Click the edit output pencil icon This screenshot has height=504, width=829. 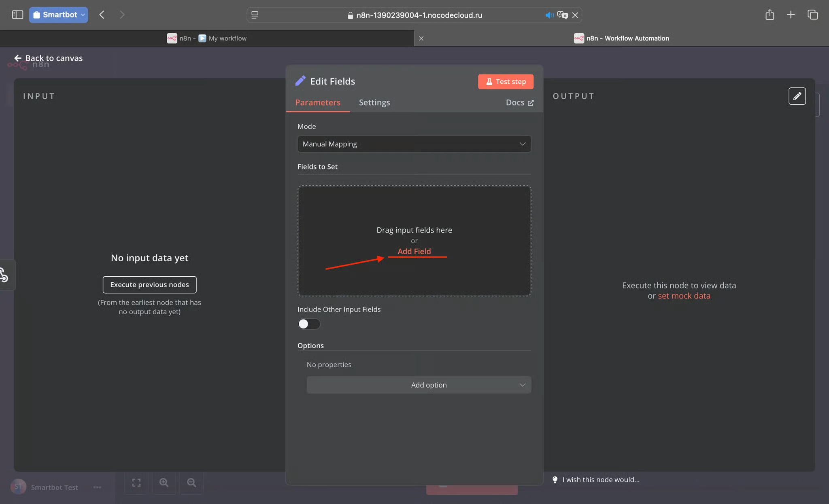click(797, 96)
